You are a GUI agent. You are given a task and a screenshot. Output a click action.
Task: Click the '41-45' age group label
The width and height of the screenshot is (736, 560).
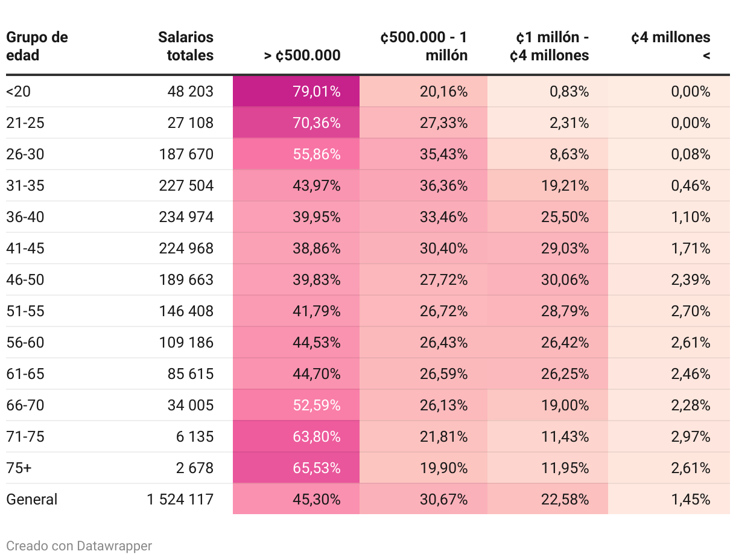coord(25,249)
